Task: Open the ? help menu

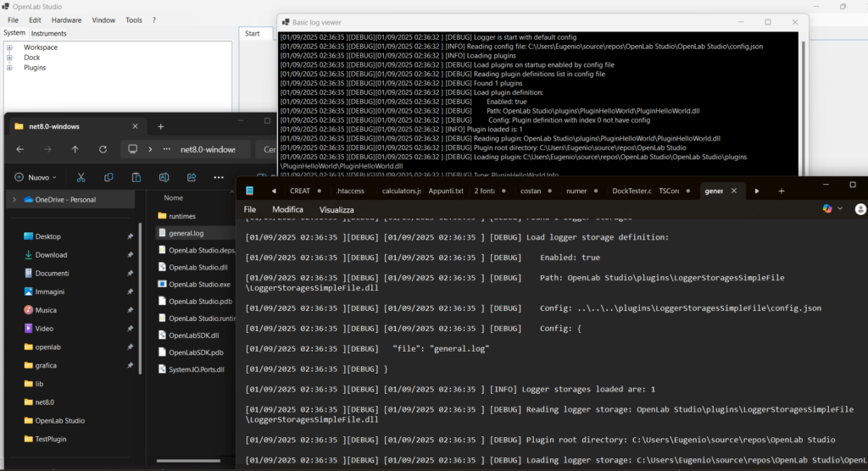Action: [x=154, y=20]
